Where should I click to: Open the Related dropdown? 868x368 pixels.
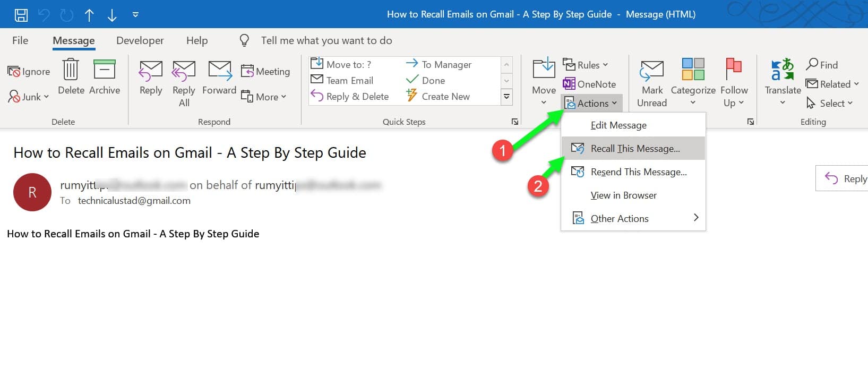[x=832, y=84]
